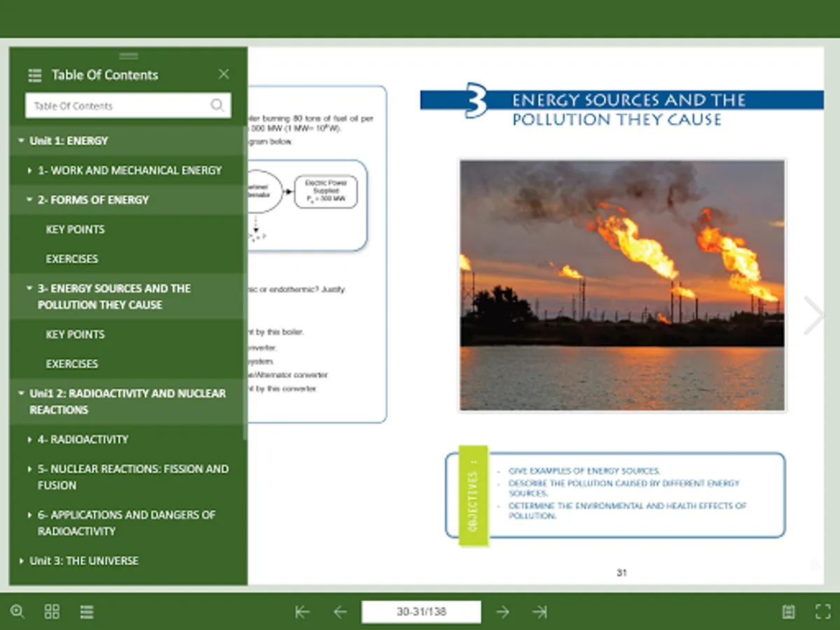Open KEY POINTS under Energy Sources chapter
Image resolution: width=840 pixels, height=630 pixels.
75,334
